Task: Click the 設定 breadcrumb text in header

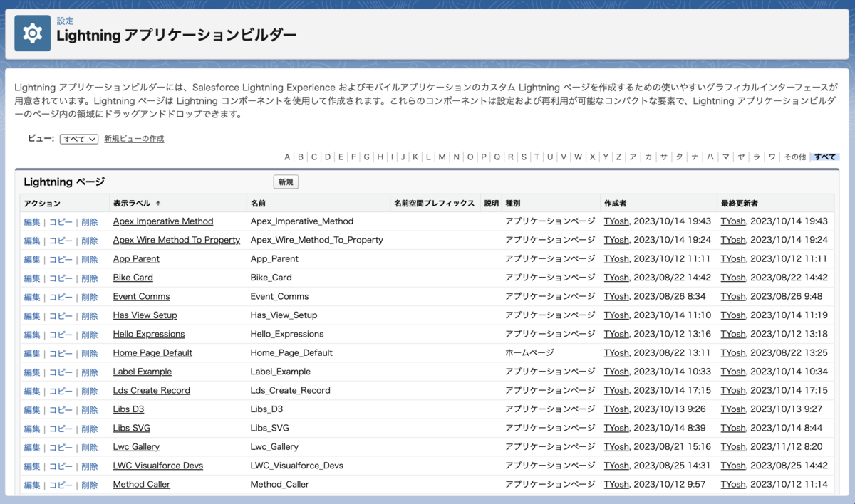Action: tap(65, 21)
